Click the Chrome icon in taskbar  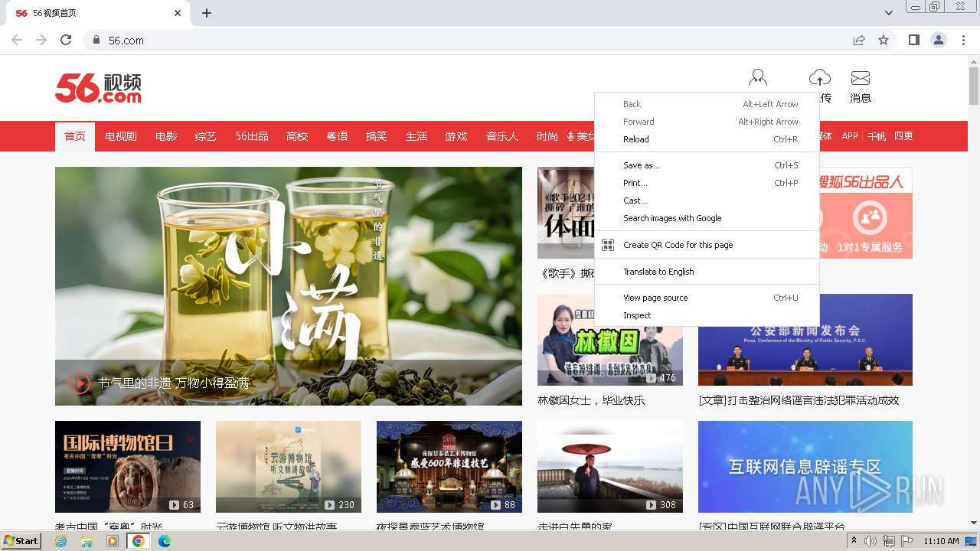(x=139, y=541)
